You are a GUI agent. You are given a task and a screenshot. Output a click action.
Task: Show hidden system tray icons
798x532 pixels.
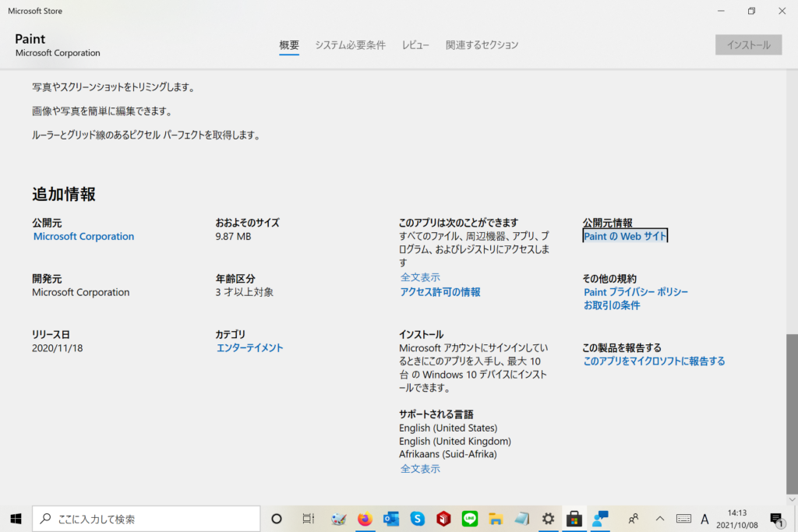[660, 519]
